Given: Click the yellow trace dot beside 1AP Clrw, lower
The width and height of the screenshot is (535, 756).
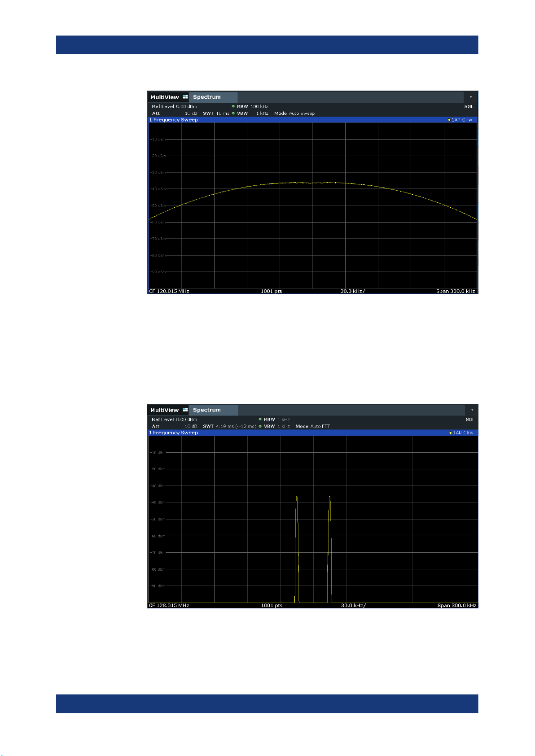Looking at the screenshot, I should point(450,433).
